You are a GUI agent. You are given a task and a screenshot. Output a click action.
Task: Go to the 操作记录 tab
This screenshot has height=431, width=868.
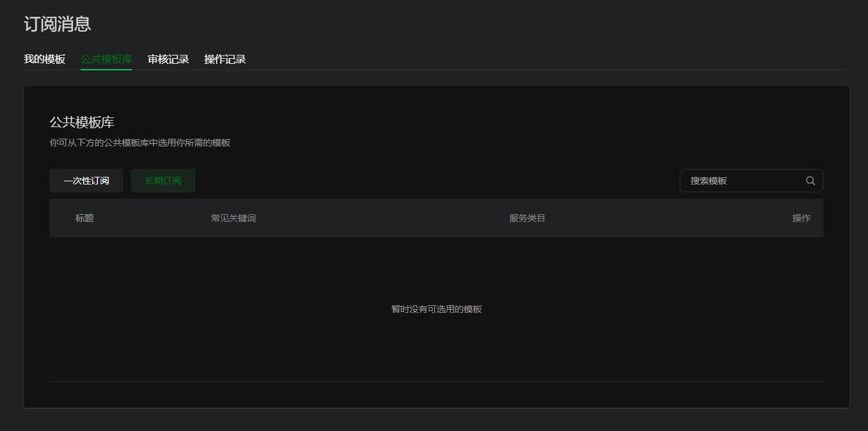point(225,59)
